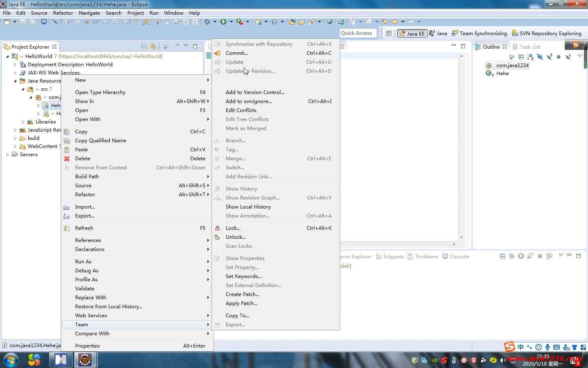Switch to the Snippets tab
This screenshot has width=588, height=368.
pyautogui.click(x=390, y=257)
